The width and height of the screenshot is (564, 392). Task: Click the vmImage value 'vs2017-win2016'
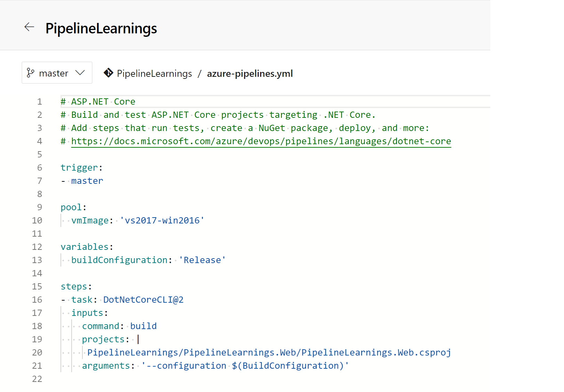[162, 221]
